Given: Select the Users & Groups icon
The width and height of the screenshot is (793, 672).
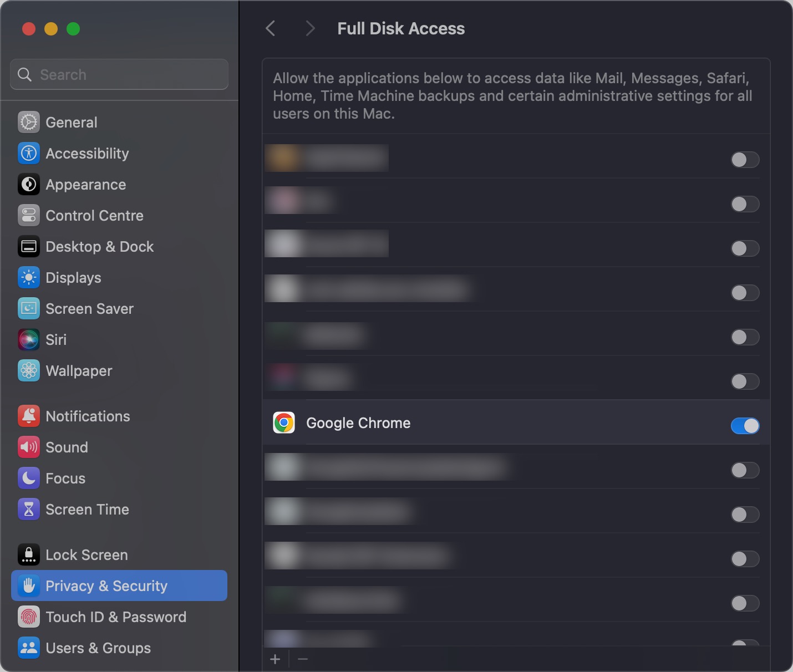Looking at the screenshot, I should pyautogui.click(x=28, y=648).
